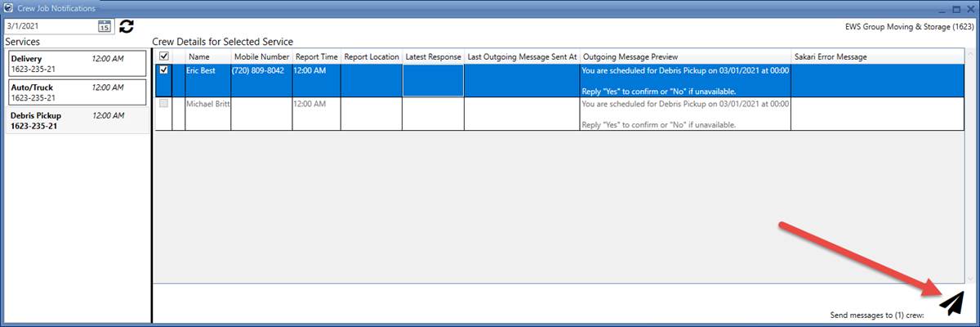
Task: Click the Report Time column header
Action: 316,56
